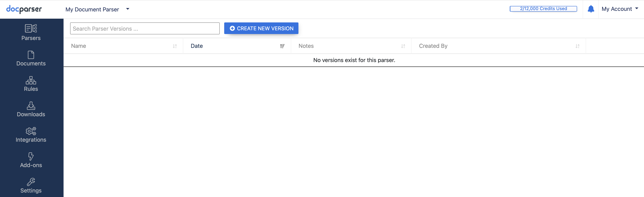Toggle the Date column sort order
Image resolution: width=644 pixels, height=197 pixels.
point(282,46)
